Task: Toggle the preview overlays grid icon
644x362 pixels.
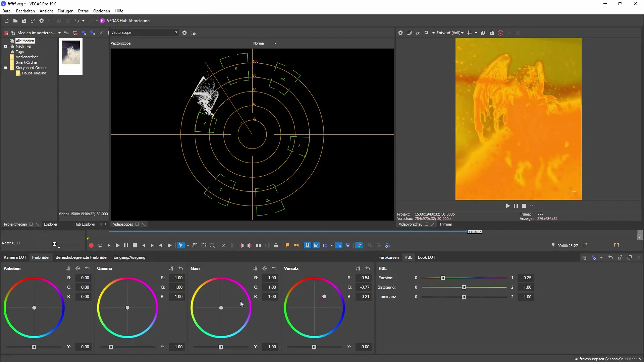Action: point(469,33)
